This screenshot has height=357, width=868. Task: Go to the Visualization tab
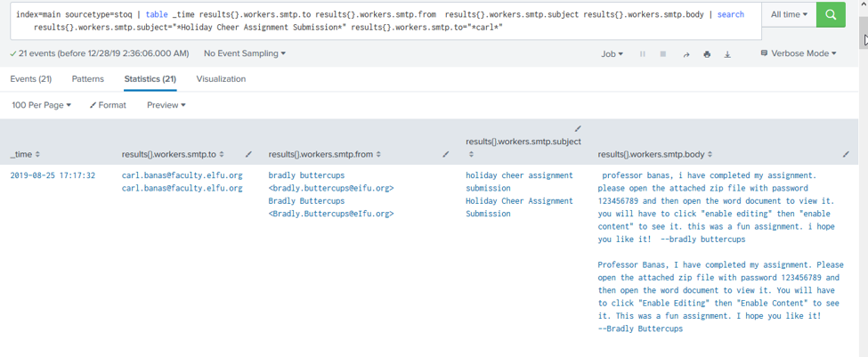tap(221, 79)
